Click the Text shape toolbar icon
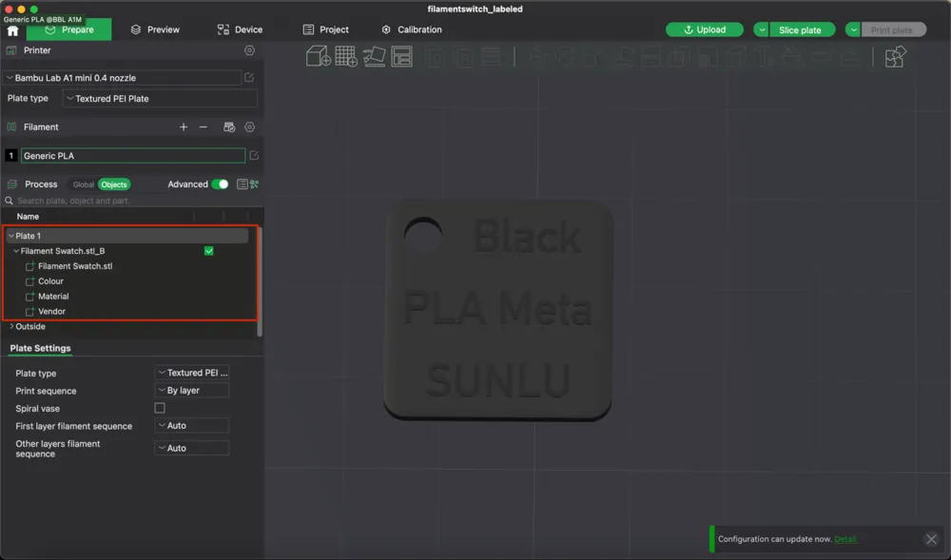Image resolution: width=951 pixels, height=560 pixels. [764, 56]
